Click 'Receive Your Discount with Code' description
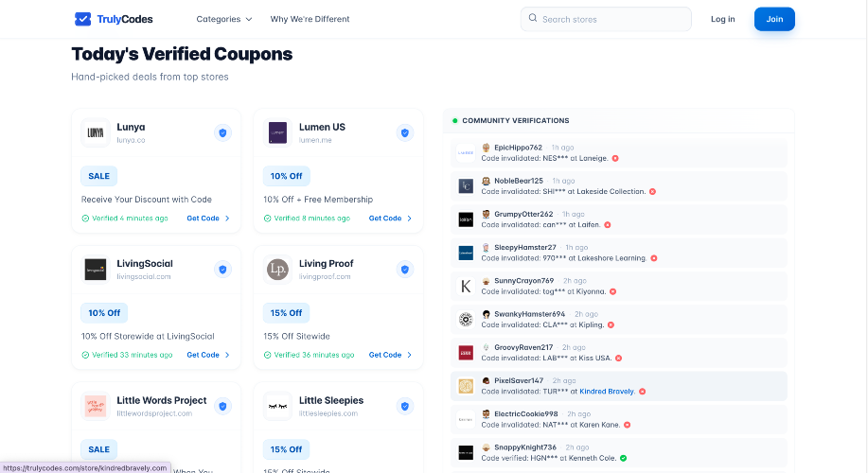868x473 pixels. [147, 200]
